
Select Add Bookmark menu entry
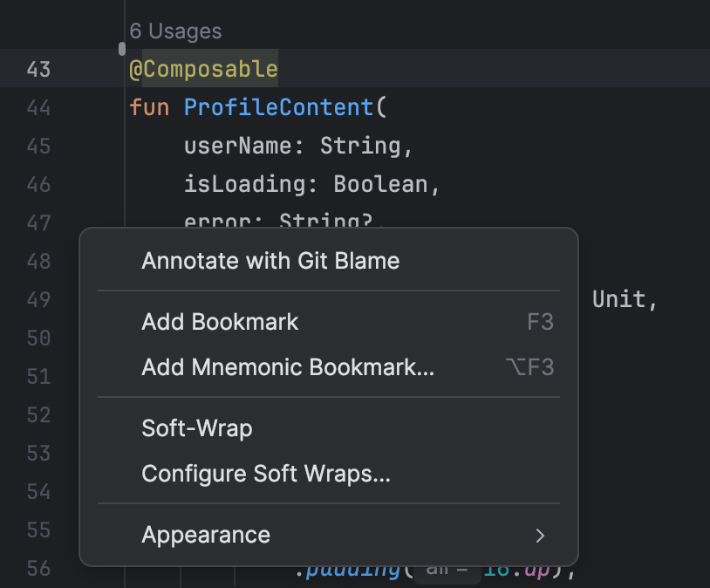tap(220, 322)
